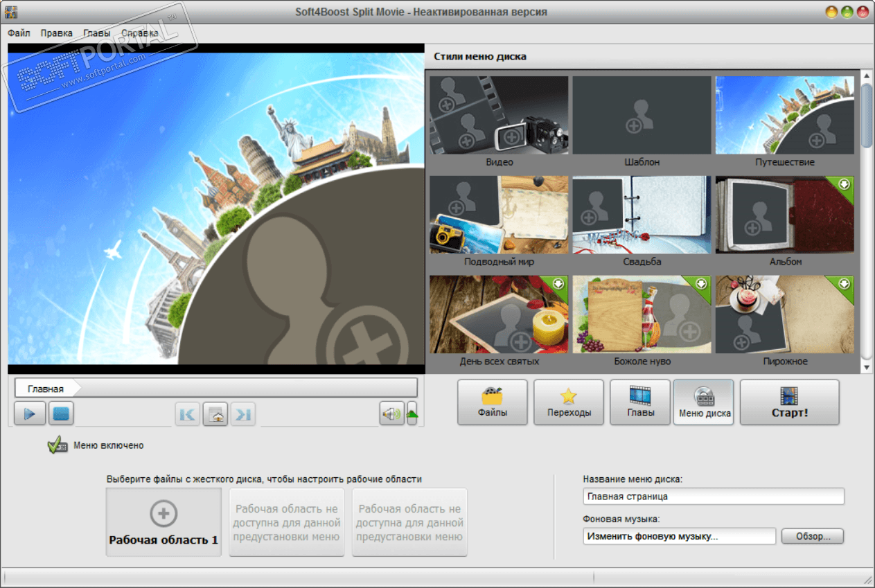Select the Шаблон menu style
Viewport: 875px width, 588px height.
pyautogui.click(x=642, y=115)
